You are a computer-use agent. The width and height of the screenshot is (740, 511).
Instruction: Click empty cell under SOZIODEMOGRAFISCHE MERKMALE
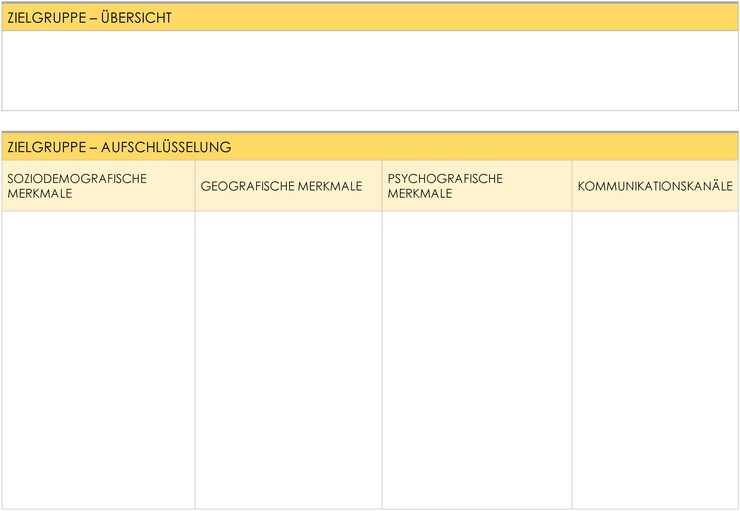pyautogui.click(x=98, y=360)
